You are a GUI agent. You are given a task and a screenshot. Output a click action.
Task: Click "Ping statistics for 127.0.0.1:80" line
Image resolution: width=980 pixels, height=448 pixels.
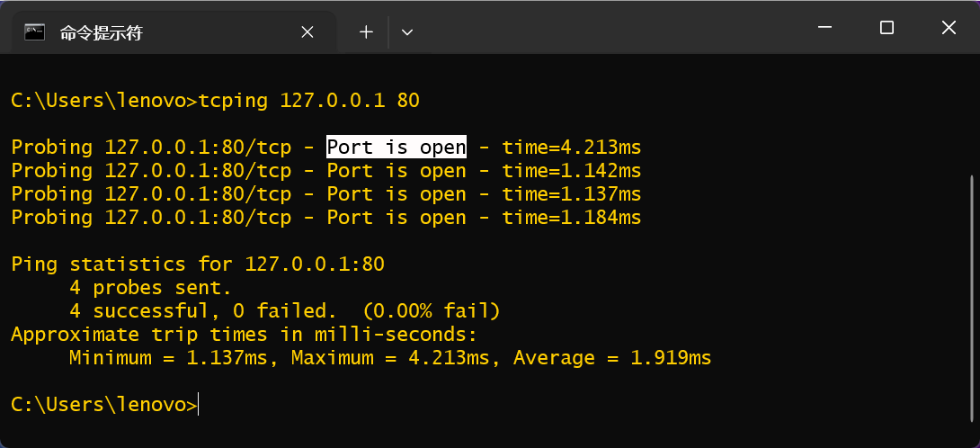pyautogui.click(x=198, y=264)
